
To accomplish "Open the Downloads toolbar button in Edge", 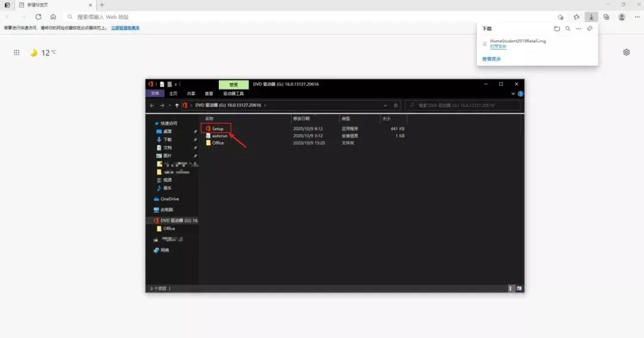I will (x=592, y=17).
